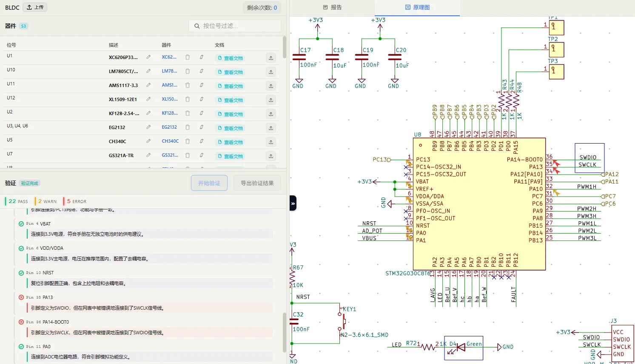Click the sync icon on the EG2132 row
635x364 pixels.
tap(201, 127)
